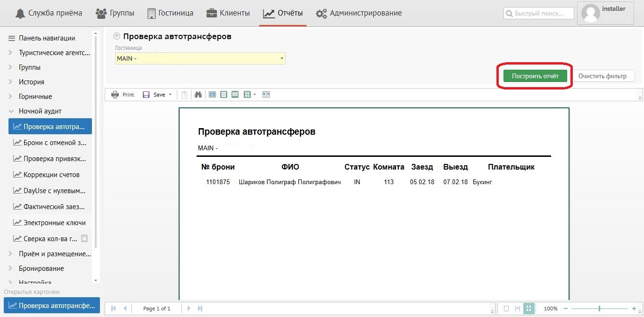This screenshot has width=644, height=317.
Task: Toggle the single page view mode in status bar
Action: [x=506, y=309]
